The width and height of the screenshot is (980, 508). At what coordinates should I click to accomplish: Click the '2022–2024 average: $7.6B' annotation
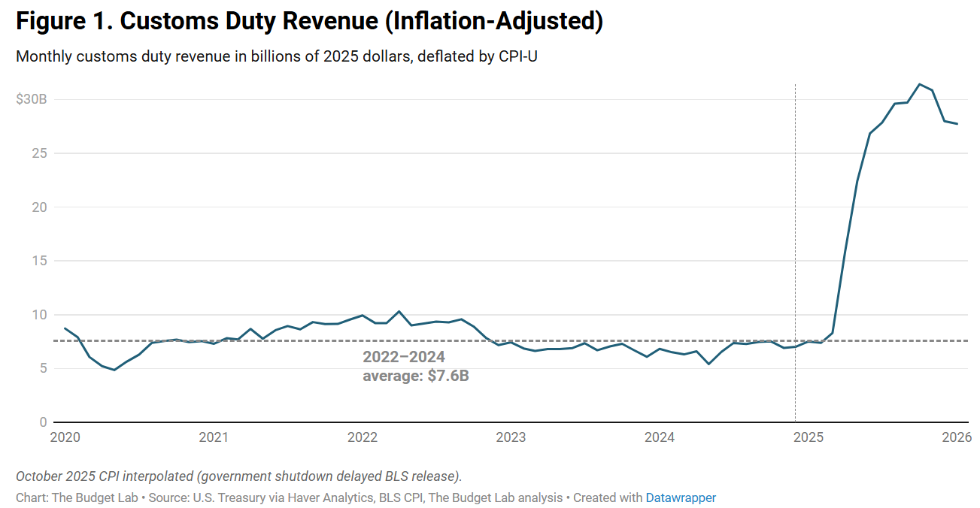click(x=414, y=366)
